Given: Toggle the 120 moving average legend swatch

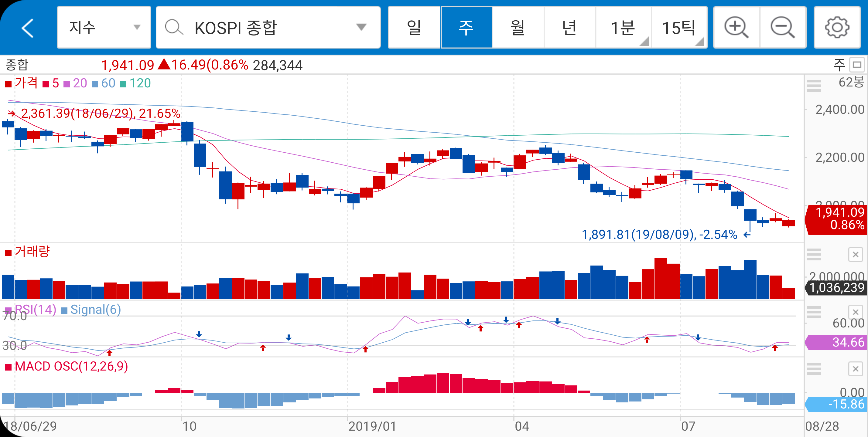Looking at the screenshot, I should coord(123,84).
